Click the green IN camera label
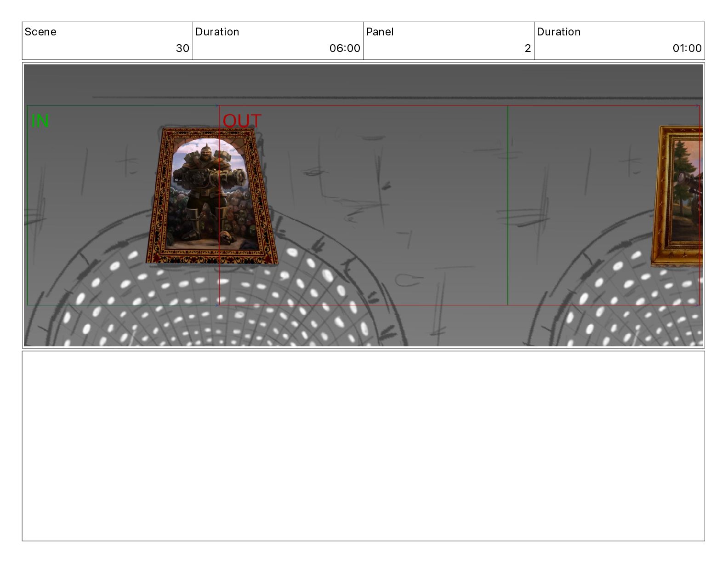728x563 pixels. [x=40, y=121]
